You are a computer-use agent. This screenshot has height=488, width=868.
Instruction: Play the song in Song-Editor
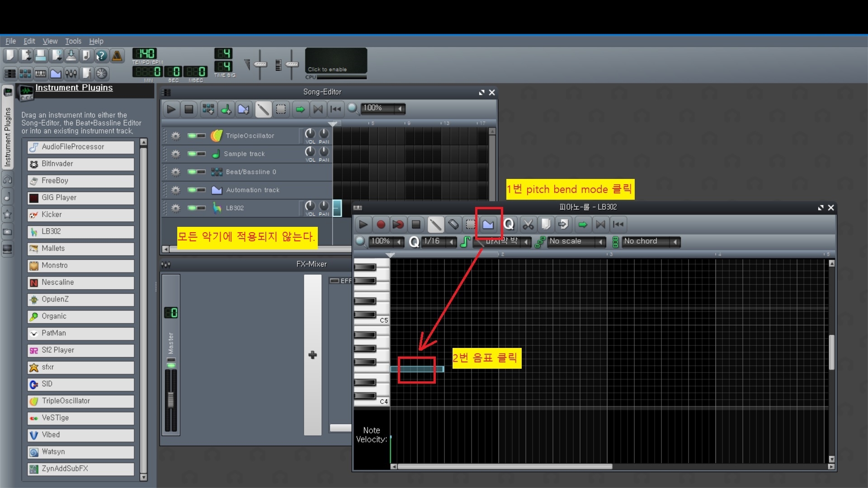point(171,109)
